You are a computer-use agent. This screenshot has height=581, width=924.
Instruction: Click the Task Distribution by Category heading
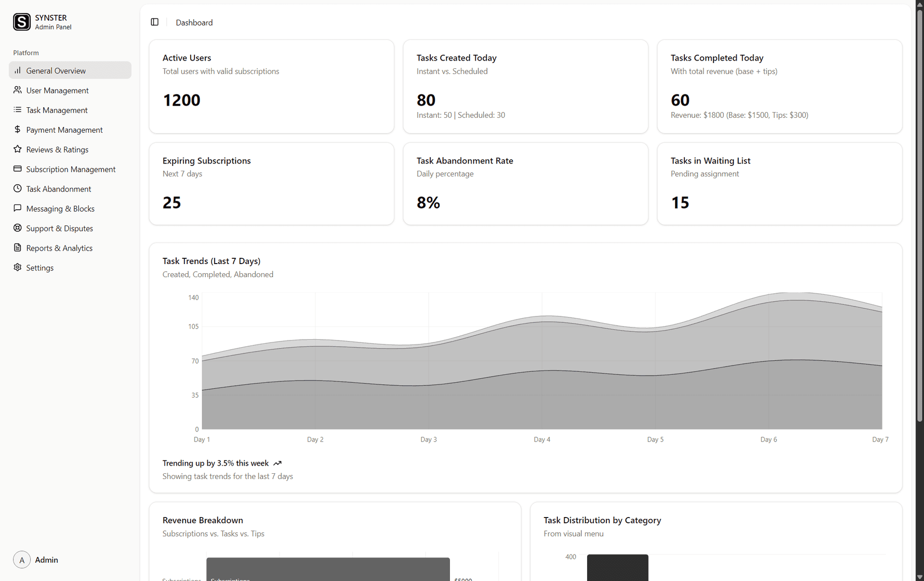pyautogui.click(x=602, y=520)
